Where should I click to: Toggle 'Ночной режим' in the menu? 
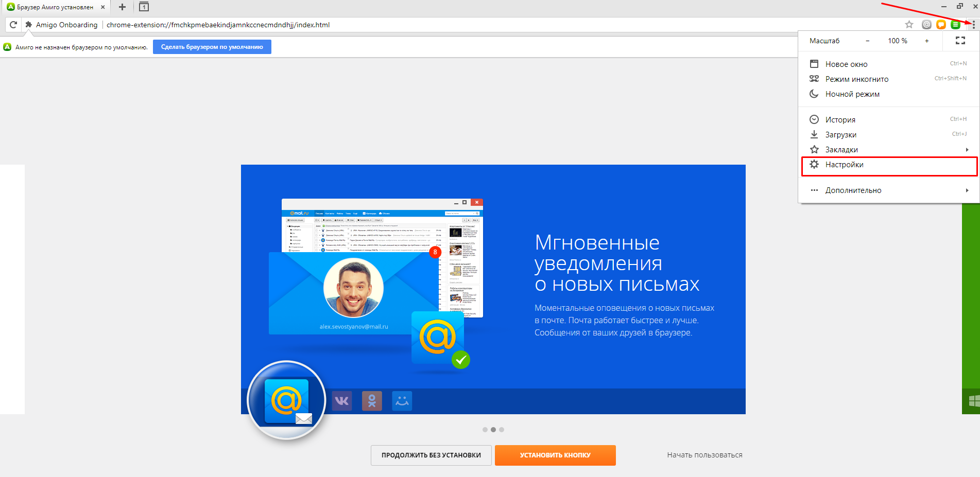pyautogui.click(x=889, y=94)
